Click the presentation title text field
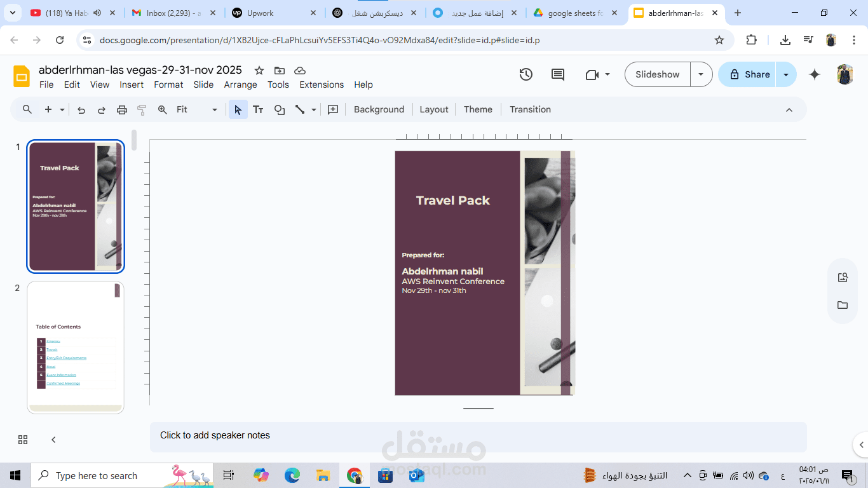This screenshot has width=868, height=488. click(140, 70)
